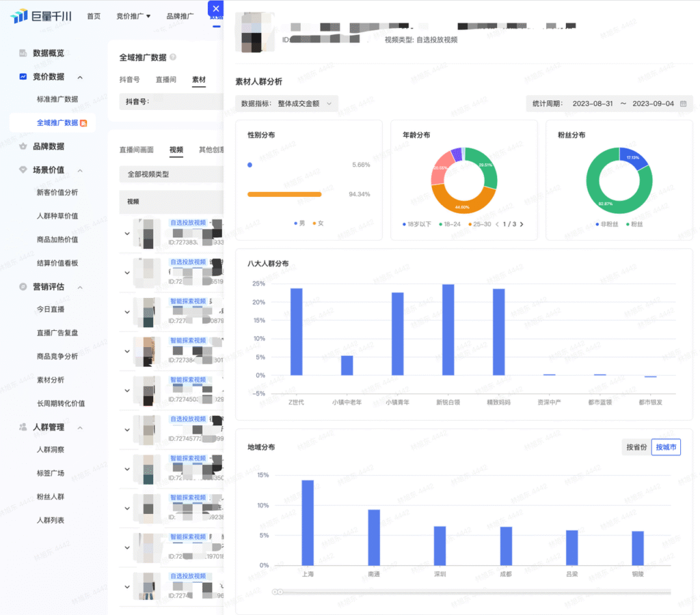Open the 竞价推广 top navigation dropdown
This screenshot has height=615, width=700.
pyautogui.click(x=133, y=16)
